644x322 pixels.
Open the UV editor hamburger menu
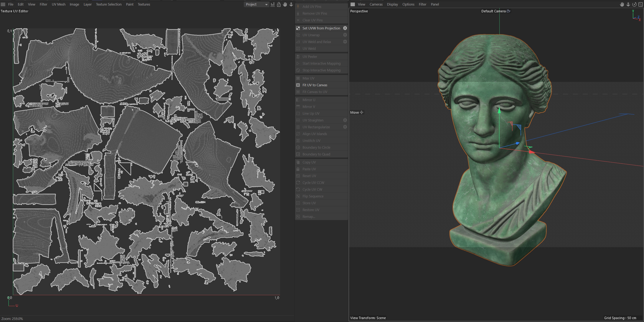click(x=3, y=5)
